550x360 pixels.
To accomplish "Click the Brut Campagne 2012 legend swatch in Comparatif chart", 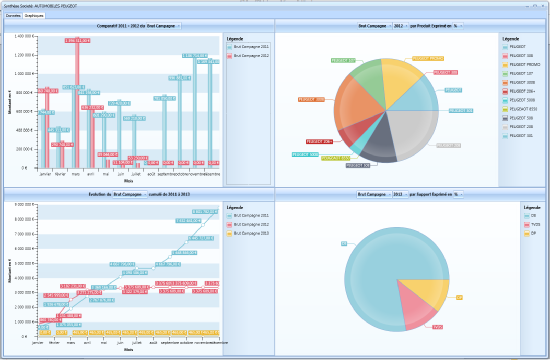I will [230, 56].
